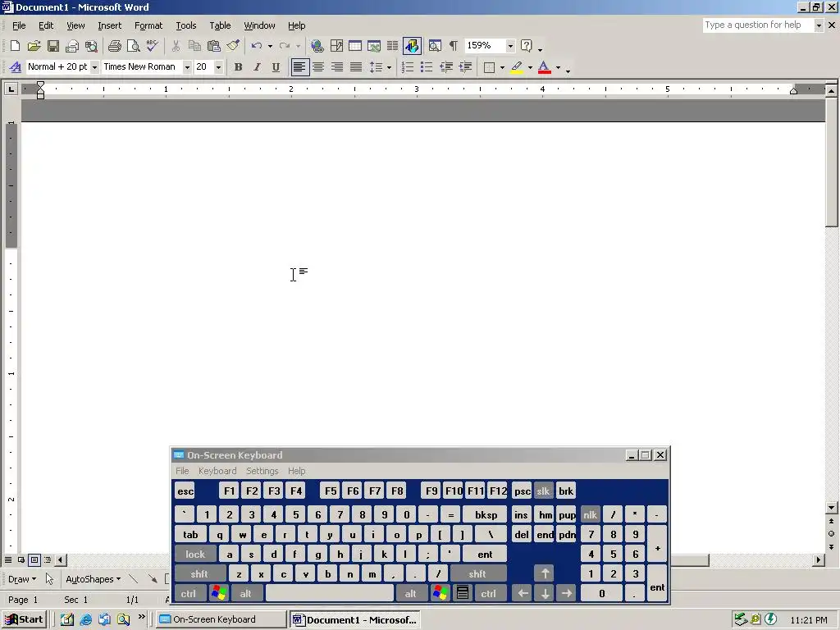Click the bksp key on On-Screen Keyboard
This screenshot has width=840, height=630.
[x=486, y=515]
